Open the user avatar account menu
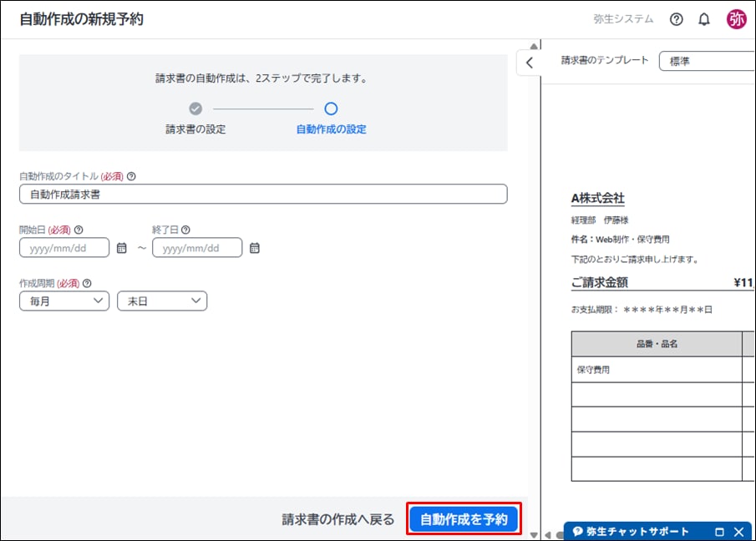This screenshot has height=541, width=756. coord(736,19)
